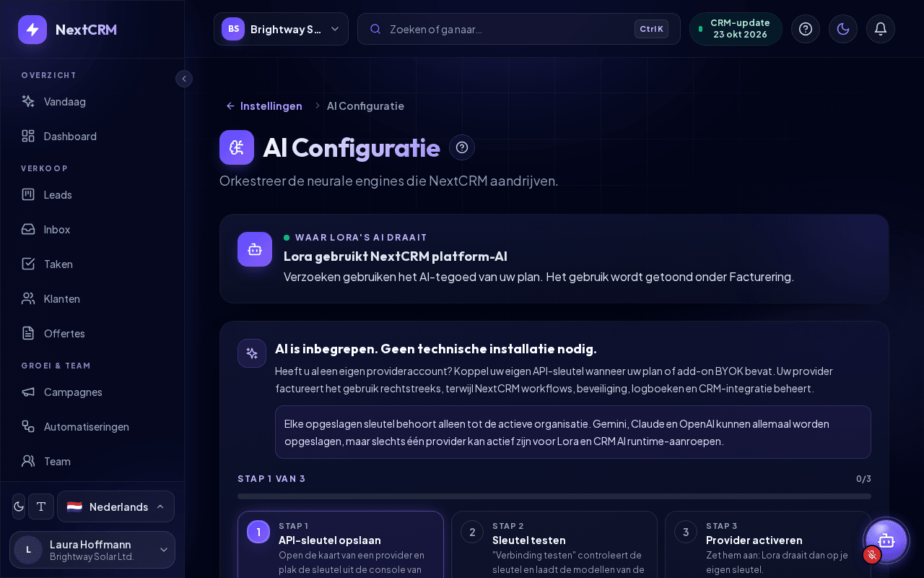The height and width of the screenshot is (578, 924).
Task: Navigate to Klanten
Action: (x=92, y=298)
